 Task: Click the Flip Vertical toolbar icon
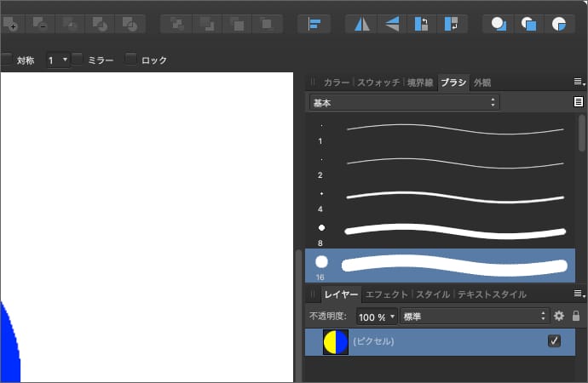click(391, 24)
